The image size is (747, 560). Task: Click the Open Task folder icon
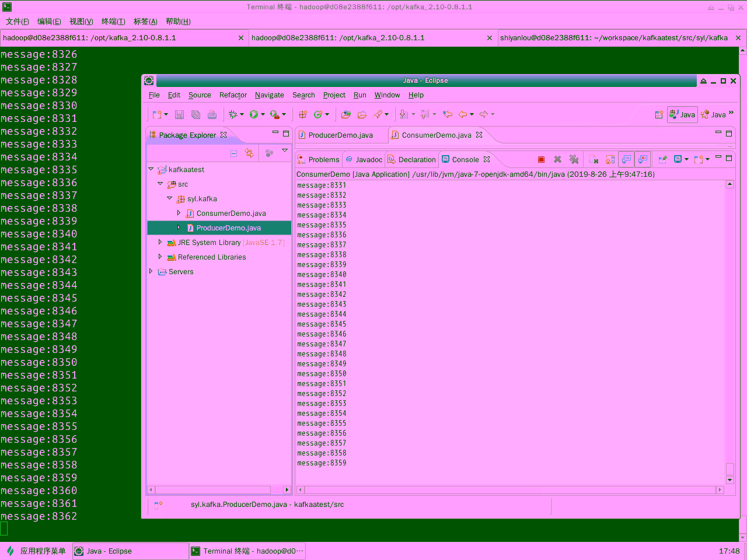[x=362, y=114]
